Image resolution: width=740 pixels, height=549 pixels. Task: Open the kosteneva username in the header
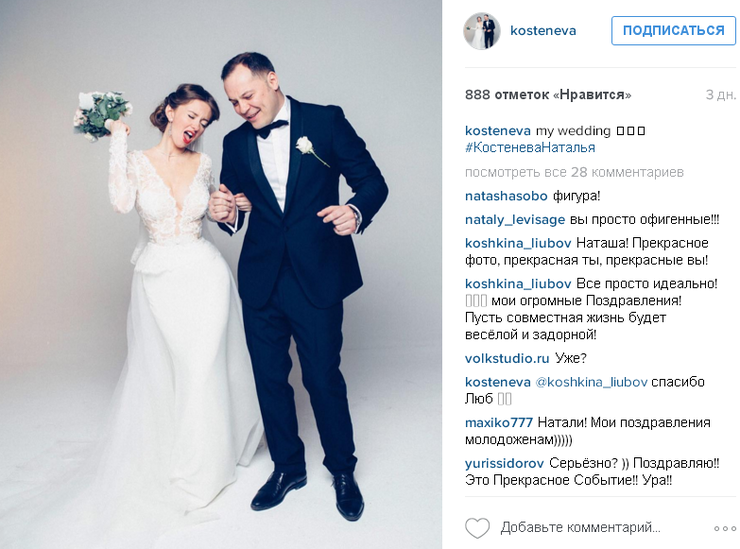tap(543, 31)
